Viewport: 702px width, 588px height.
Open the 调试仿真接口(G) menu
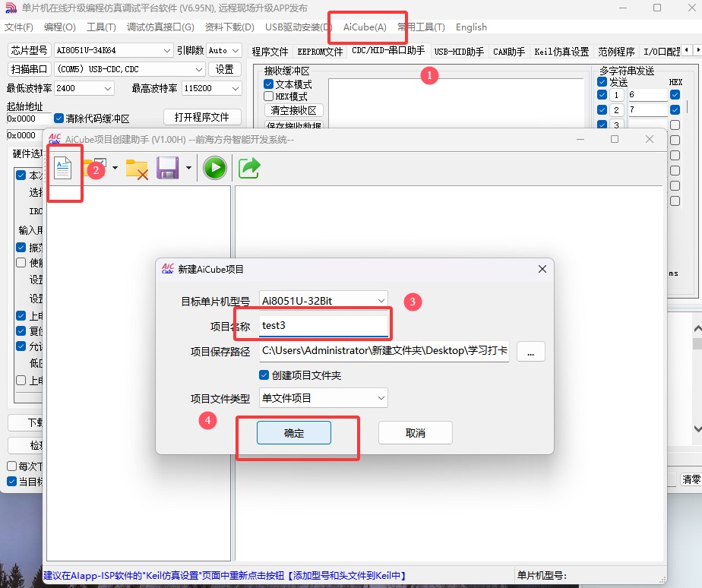click(160, 27)
